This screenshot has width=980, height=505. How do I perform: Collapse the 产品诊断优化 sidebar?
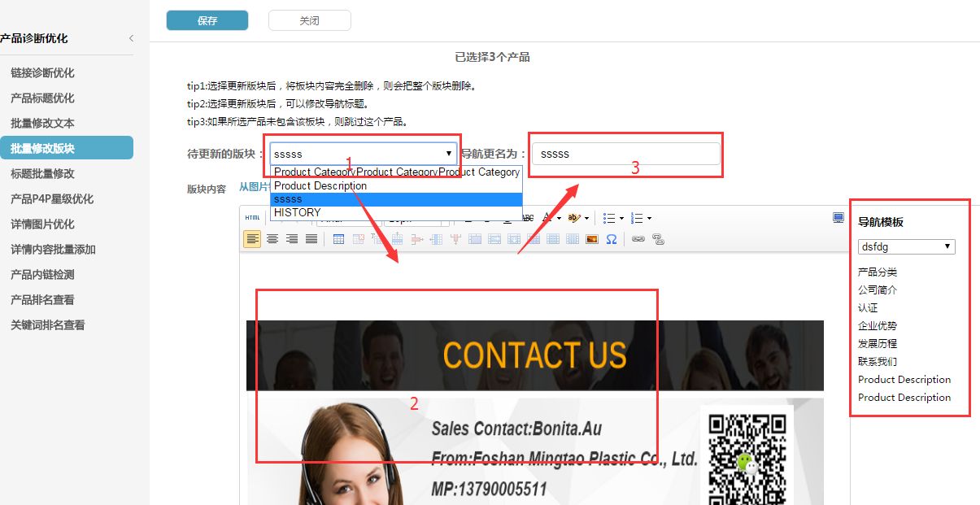pyautogui.click(x=131, y=38)
